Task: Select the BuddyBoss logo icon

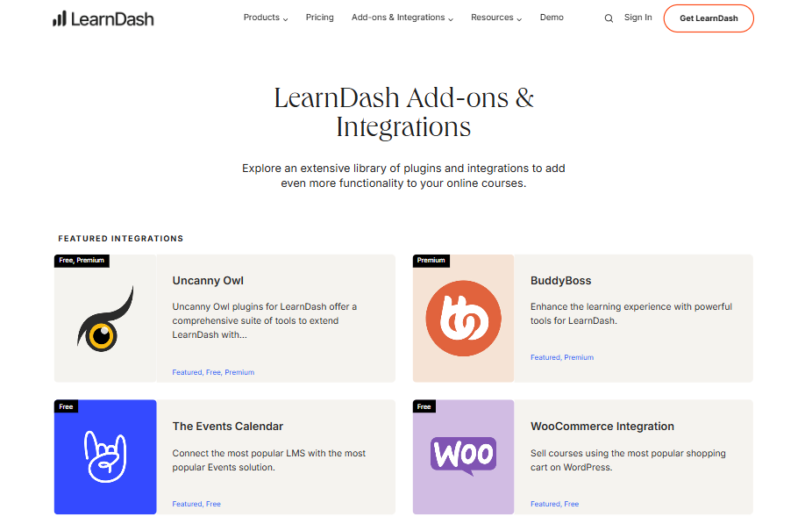Action: 463,318
